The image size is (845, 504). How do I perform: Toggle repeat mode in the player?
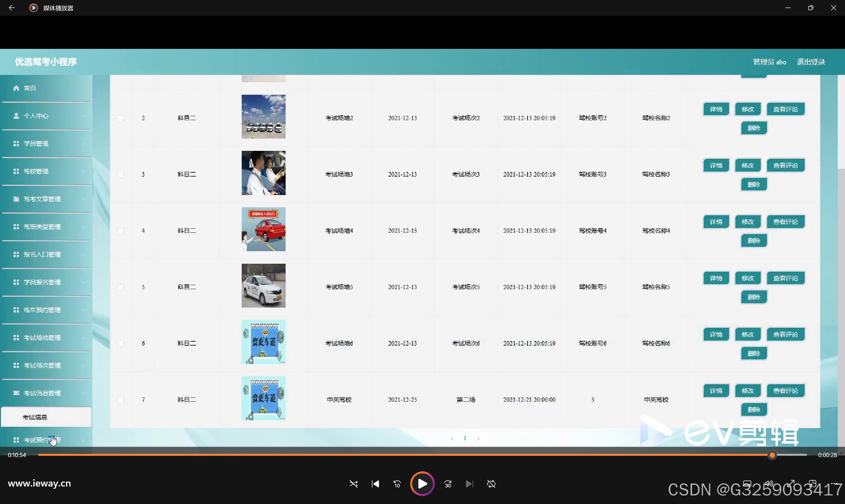pos(491,484)
